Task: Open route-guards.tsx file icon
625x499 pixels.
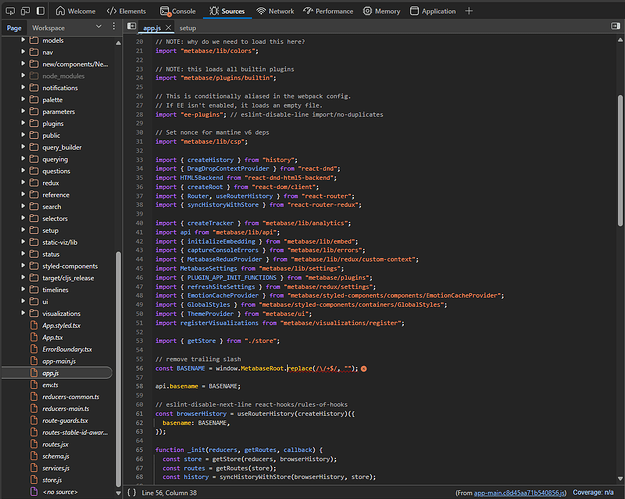Action: pyautogui.click(x=34, y=420)
